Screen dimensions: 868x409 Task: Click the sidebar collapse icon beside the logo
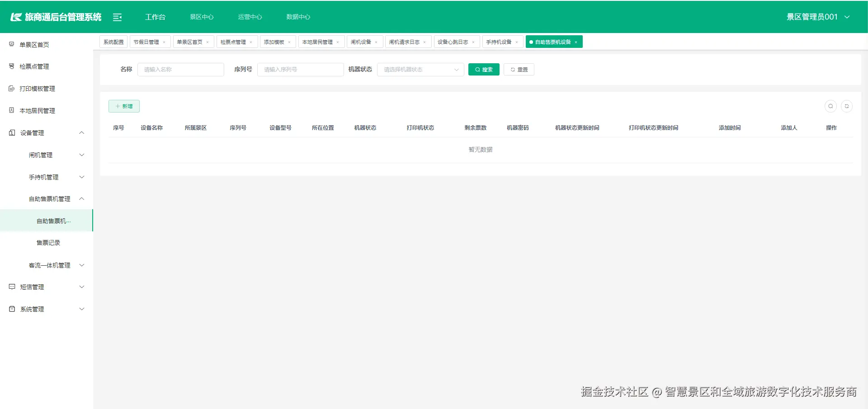tap(118, 17)
